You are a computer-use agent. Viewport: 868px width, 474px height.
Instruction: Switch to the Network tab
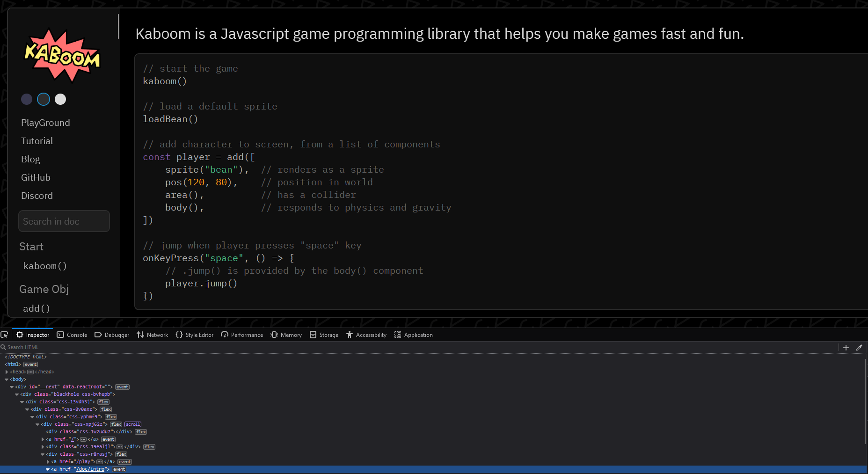pos(153,335)
